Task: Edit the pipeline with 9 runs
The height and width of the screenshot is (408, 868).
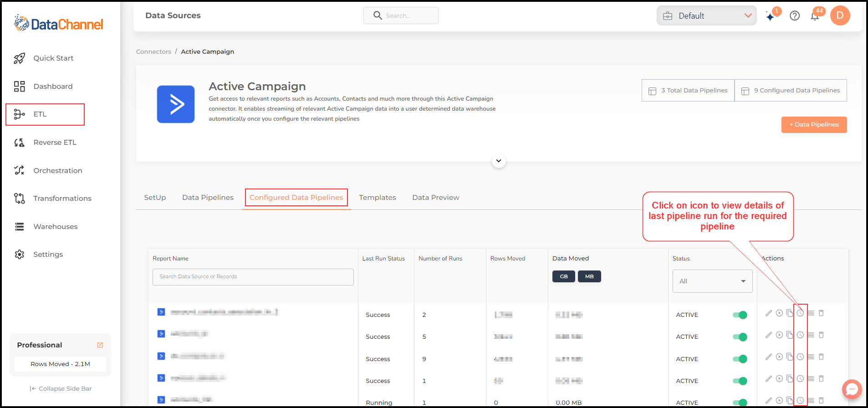Action: [x=769, y=357]
